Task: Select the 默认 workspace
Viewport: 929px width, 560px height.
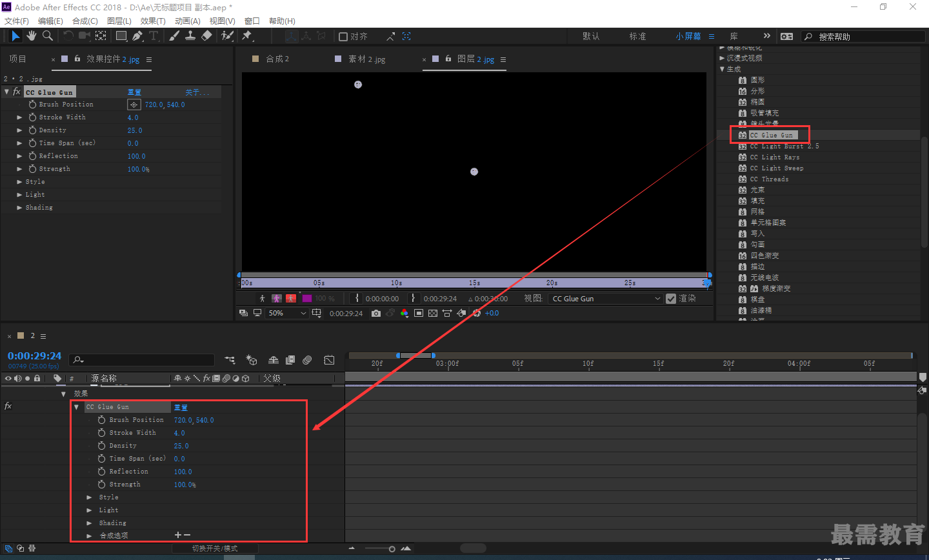Action: tap(591, 36)
